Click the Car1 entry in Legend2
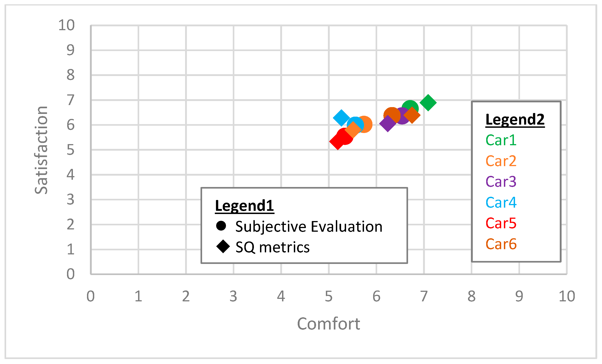Screen dimensions: 602x364 tap(501, 140)
